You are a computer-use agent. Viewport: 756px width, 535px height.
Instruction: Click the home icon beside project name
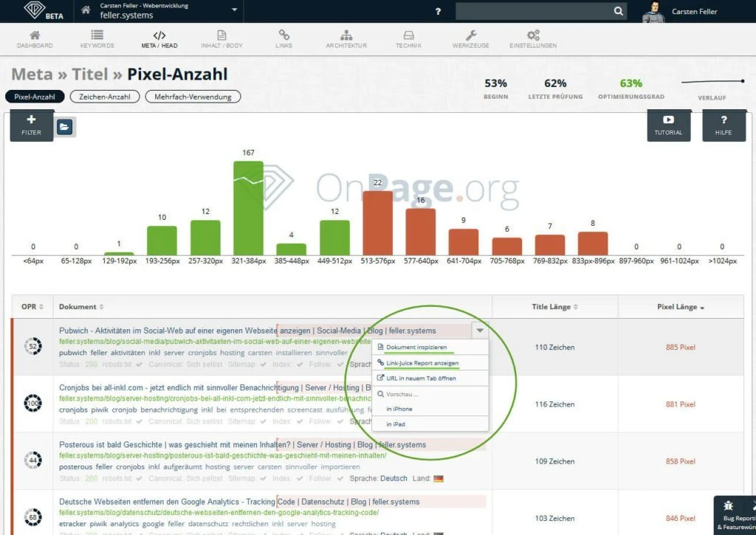click(86, 10)
